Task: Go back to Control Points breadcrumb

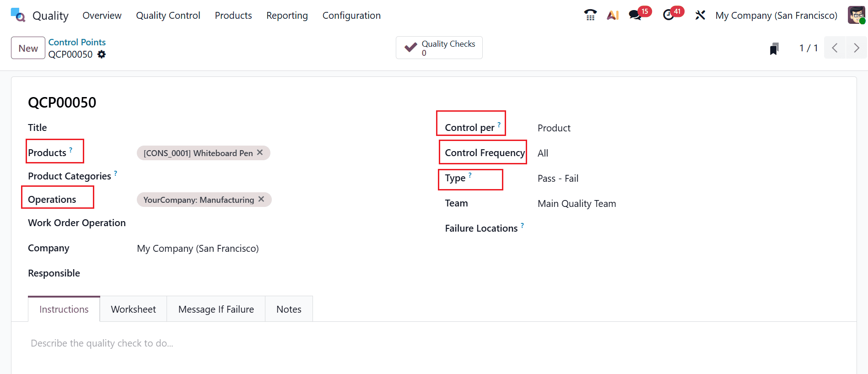Action: (77, 42)
